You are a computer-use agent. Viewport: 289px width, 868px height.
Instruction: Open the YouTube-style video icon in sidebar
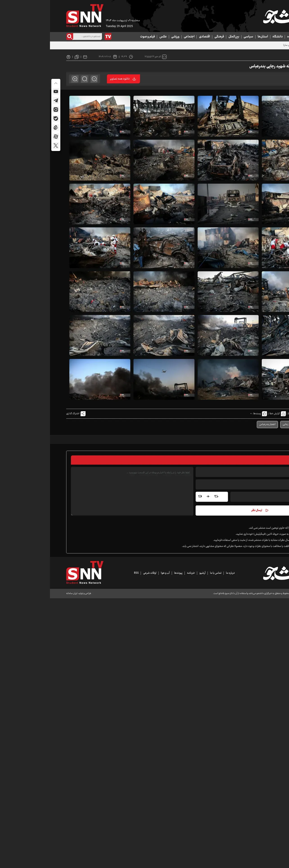point(56,92)
